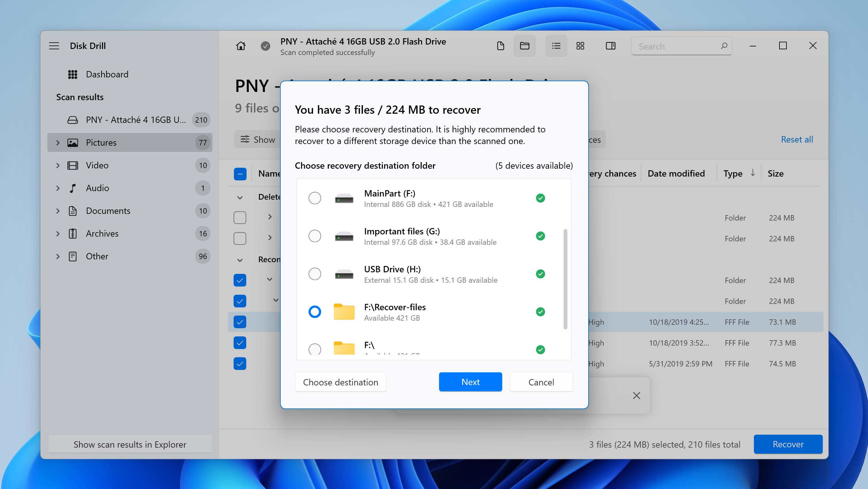Select Important files (G:) radio button
Image resolution: width=868 pixels, height=489 pixels.
pyautogui.click(x=315, y=236)
